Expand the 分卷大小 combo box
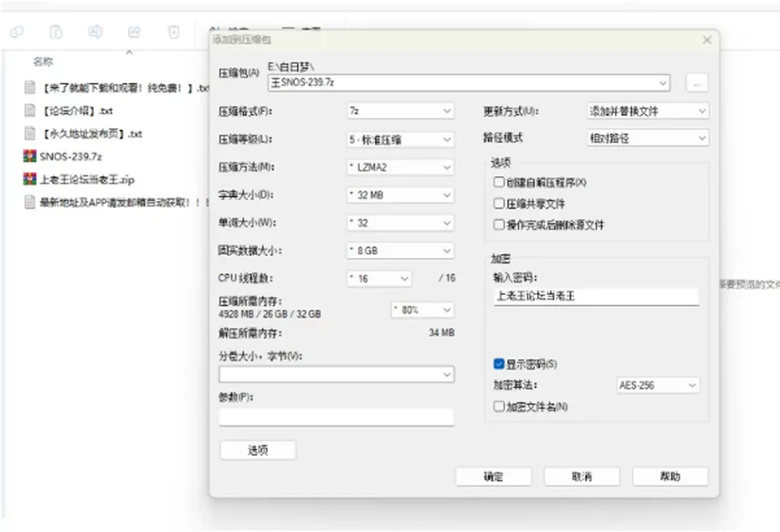 (336, 374)
